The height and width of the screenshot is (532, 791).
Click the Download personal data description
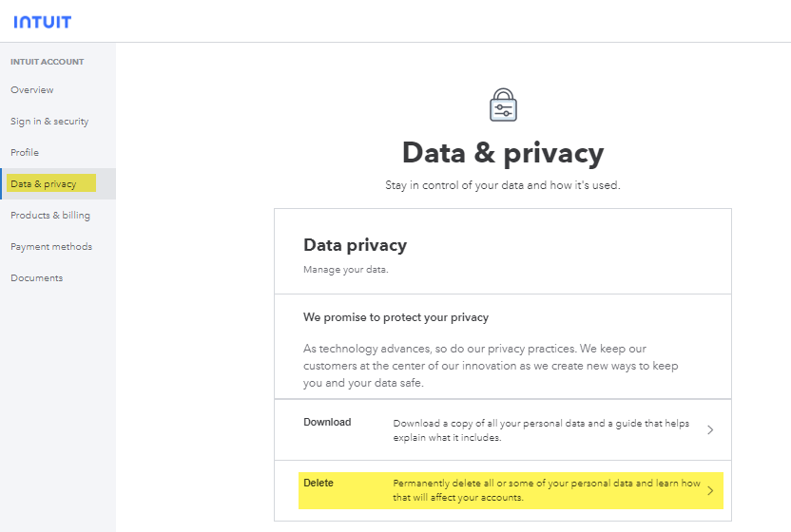[x=541, y=430]
